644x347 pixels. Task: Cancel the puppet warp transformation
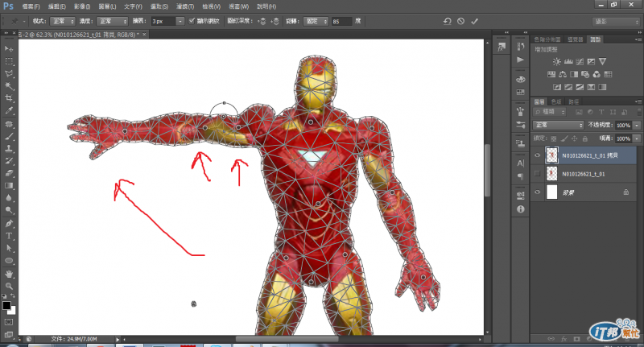pyautogui.click(x=460, y=20)
